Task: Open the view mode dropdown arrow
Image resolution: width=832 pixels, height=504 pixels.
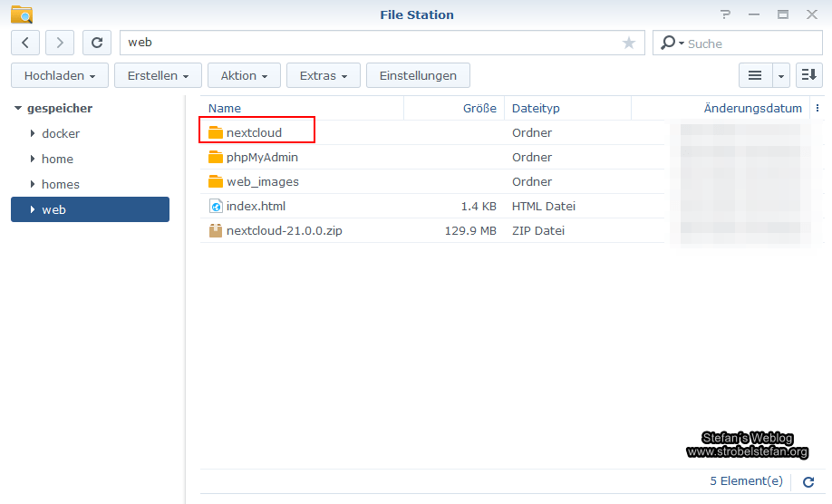Action: (780, 75)
